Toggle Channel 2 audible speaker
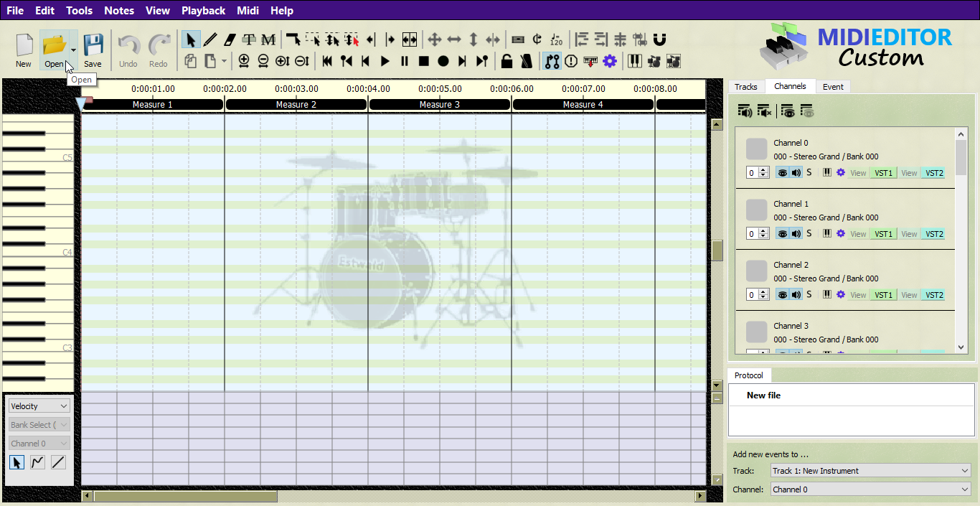 point(796,295)
